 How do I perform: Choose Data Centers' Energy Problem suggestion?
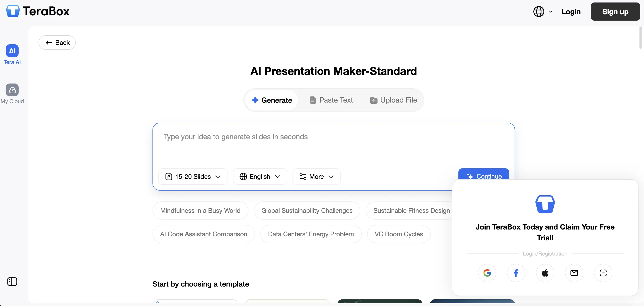click(x=311, y=234)
